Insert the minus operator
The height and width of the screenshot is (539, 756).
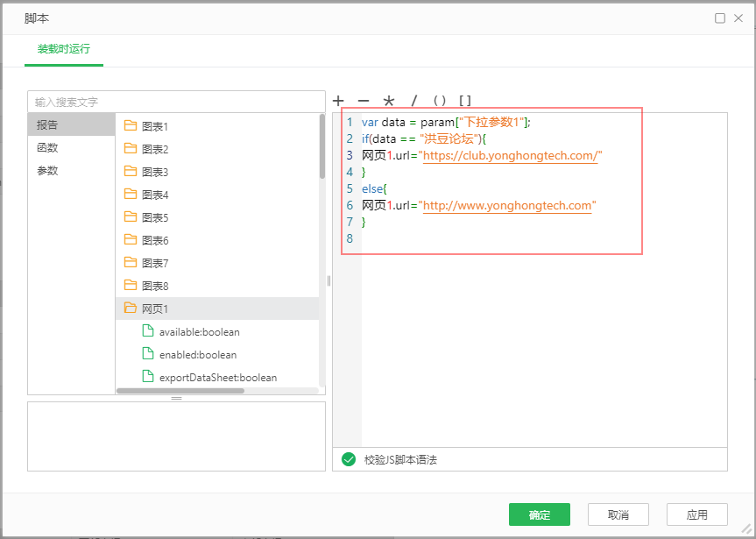tap(364, 101)
